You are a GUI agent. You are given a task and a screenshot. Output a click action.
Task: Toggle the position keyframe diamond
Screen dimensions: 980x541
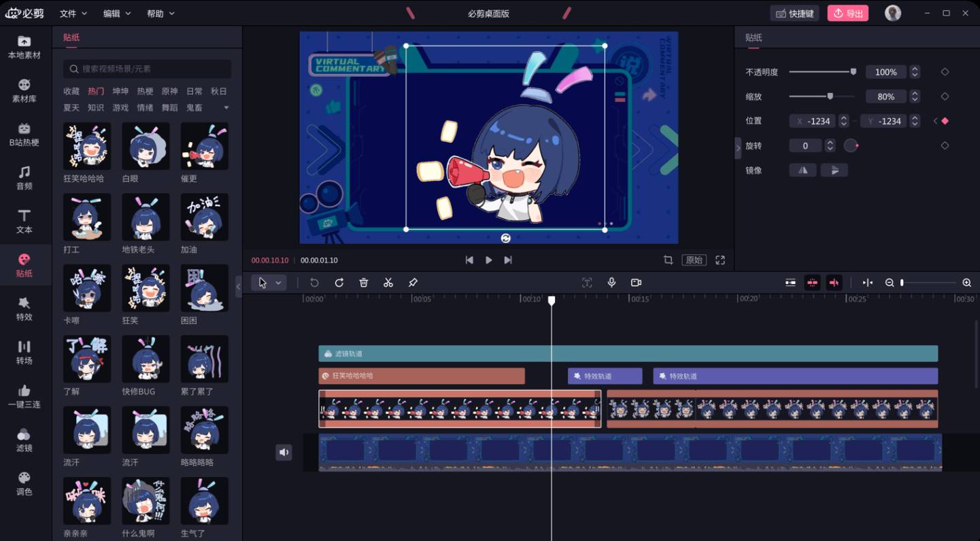pyautogui.click(x=945, y=121)
